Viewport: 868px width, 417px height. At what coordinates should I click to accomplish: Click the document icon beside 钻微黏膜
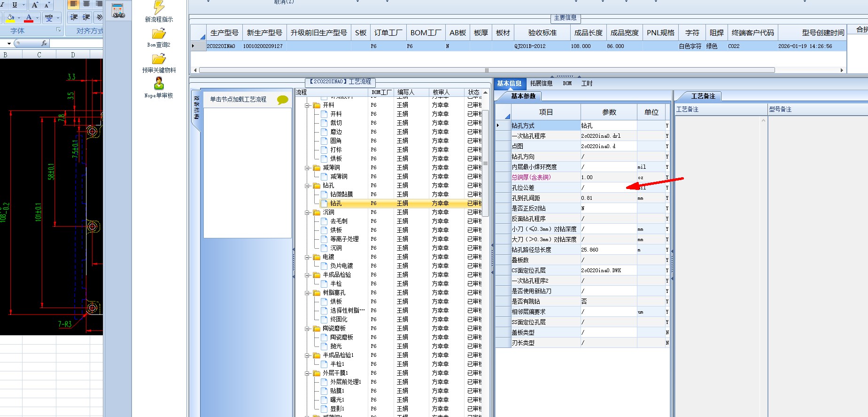pyautogui.click(x=324, y=194)
